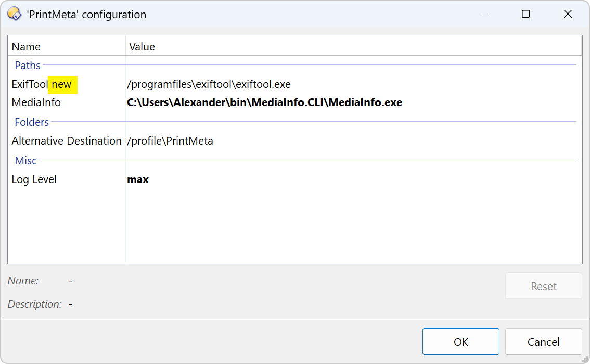Click the yellow highlighted 'new' badge

62,85
